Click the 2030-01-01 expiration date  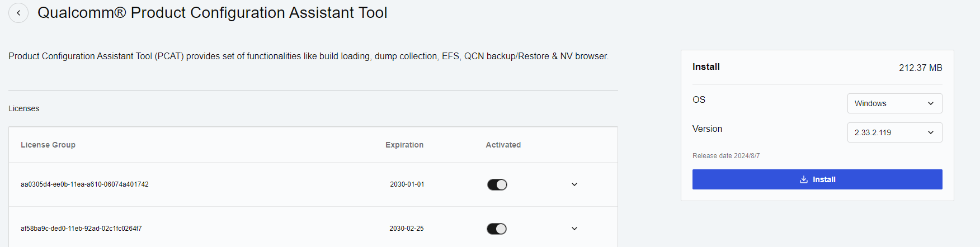407,184
